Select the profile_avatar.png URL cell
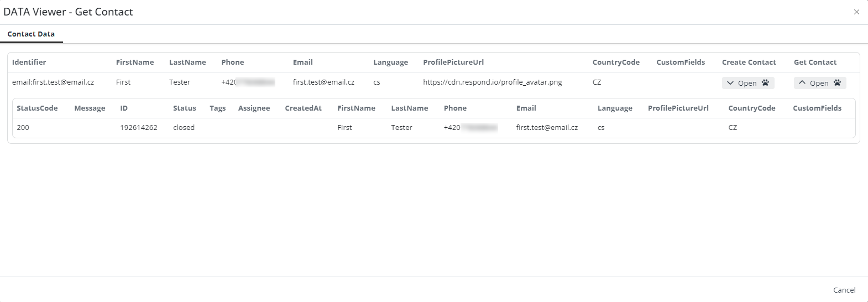The image size is (868, 302). point(492,82)
